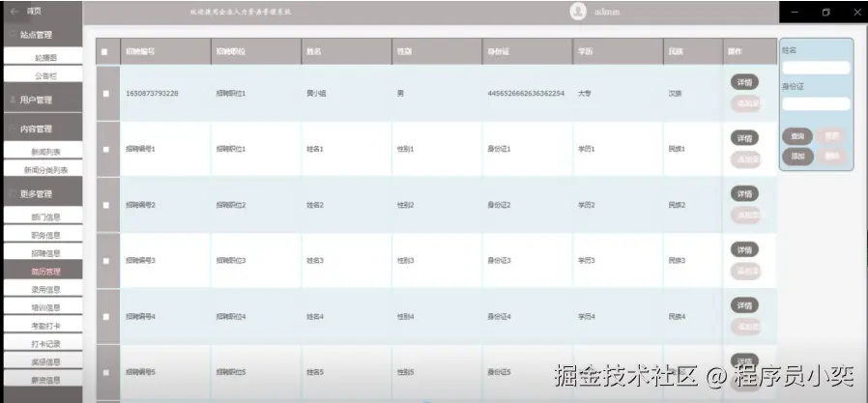Click the 添加 button in filter panel
Screen dimensions: 868x403
[797, 157]
